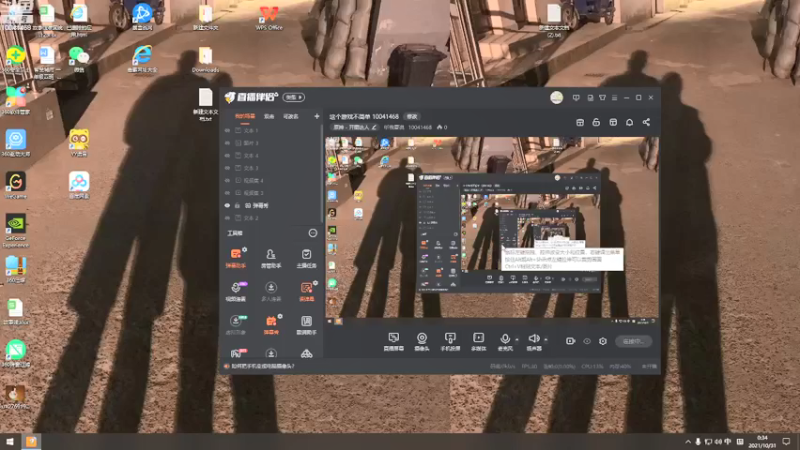Viewport: 800px width, 450px height.
Task: Edit the category tag under the room title
Action: point(355,127)
